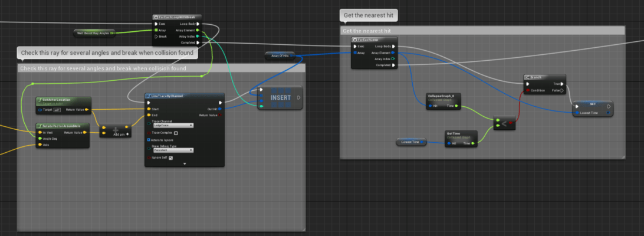644x236 pixels.
Task: Expand LineTraceByChannel advanced pins arrow
Action: 184,163
